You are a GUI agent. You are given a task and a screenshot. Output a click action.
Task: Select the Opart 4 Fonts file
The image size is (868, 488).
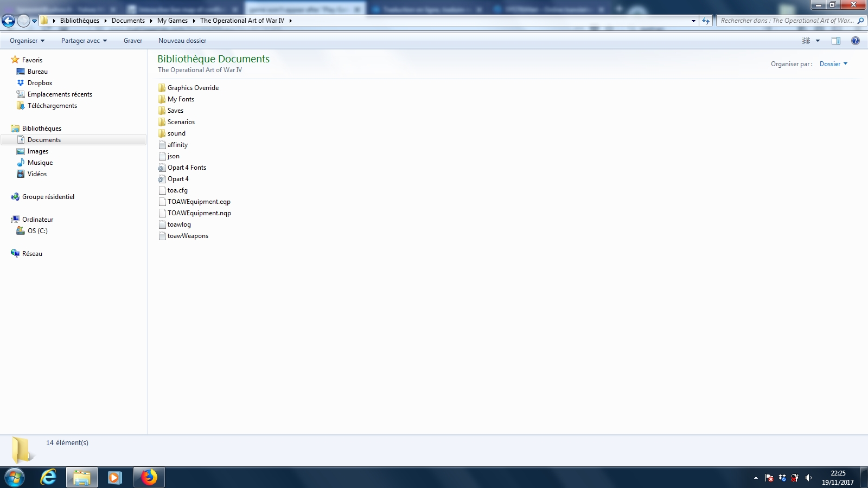[187, 168]
